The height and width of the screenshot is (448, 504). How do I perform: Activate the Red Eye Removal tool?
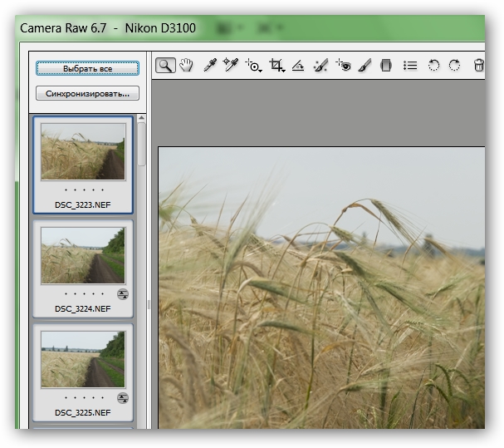[x=343, y=66]
